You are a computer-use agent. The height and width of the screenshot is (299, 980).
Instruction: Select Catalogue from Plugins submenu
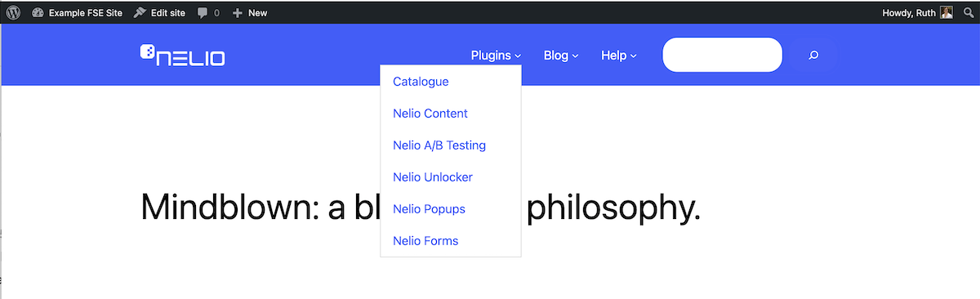[x=421, y=82]
